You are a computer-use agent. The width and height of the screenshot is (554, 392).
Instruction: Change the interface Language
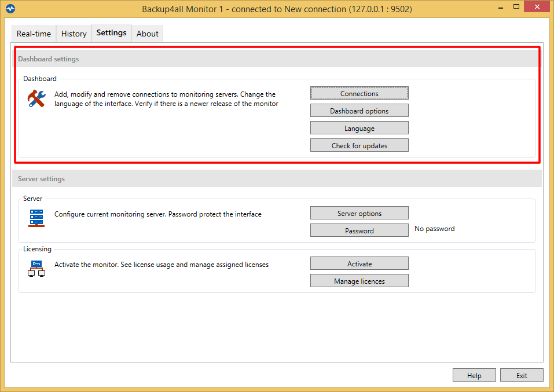pyautogui.click(x=359, y=128)
